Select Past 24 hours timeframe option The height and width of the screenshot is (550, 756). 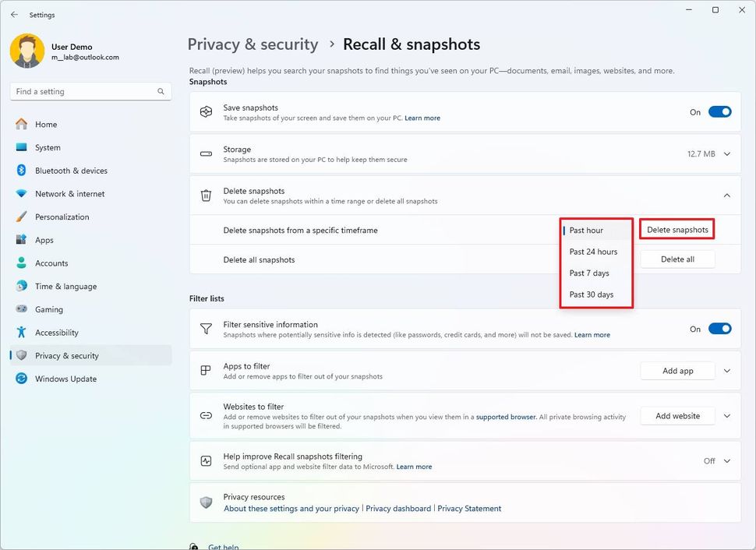point(593,252)
